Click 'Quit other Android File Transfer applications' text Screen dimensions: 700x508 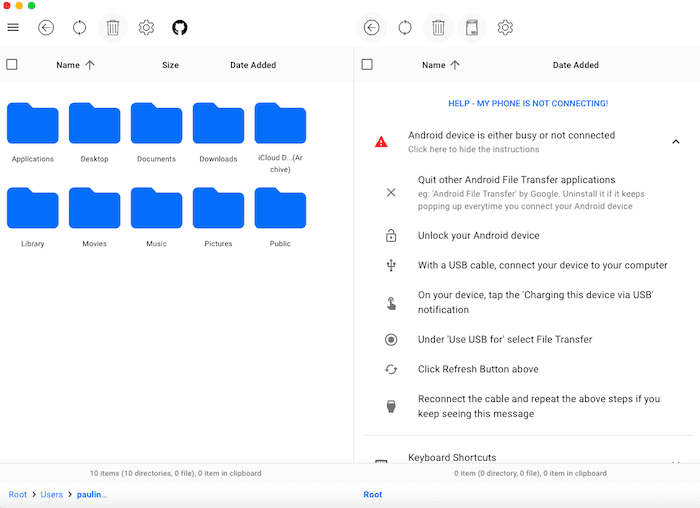517,180
